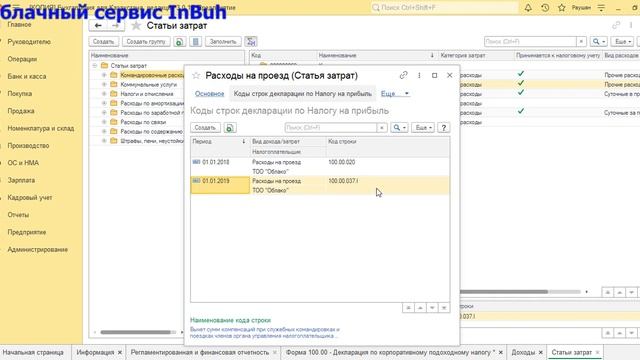Focus the global search field Ctrl+Shift+F
Image resolution: width=640 pixels, height=360 pixels.
click(444, 7)
